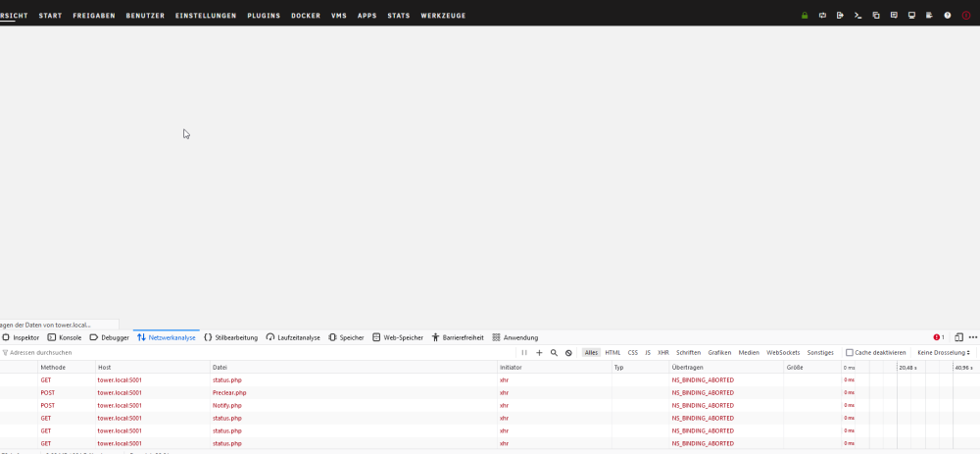Click the red error count badge
Viewport: 980px width, 454px height.
tap(939, 337)
